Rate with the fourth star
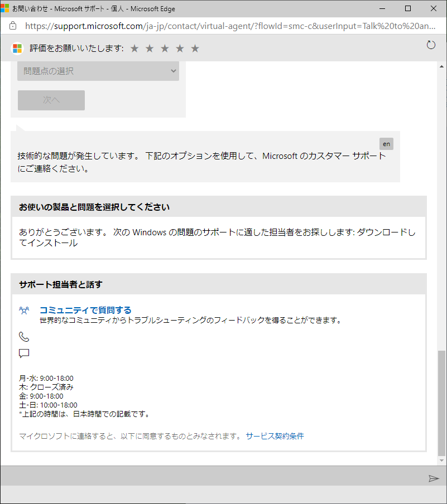 pos(180,49)
